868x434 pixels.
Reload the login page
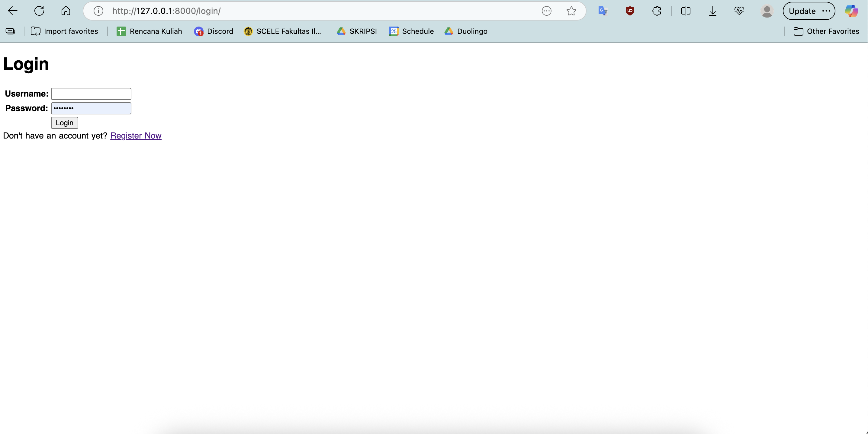(39, 11)
